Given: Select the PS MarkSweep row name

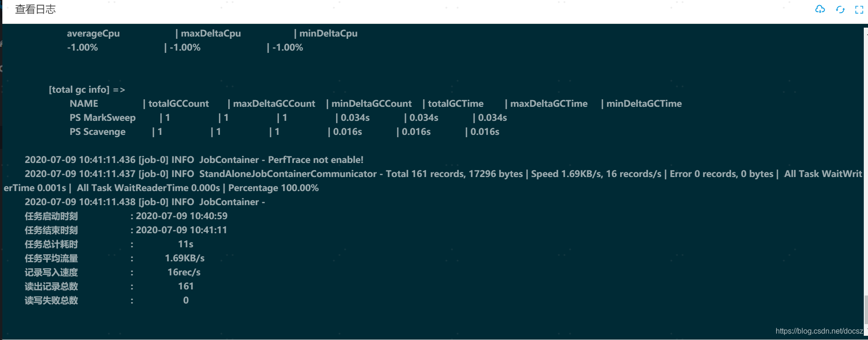Looking at the screenshot, I should [103, 118].
